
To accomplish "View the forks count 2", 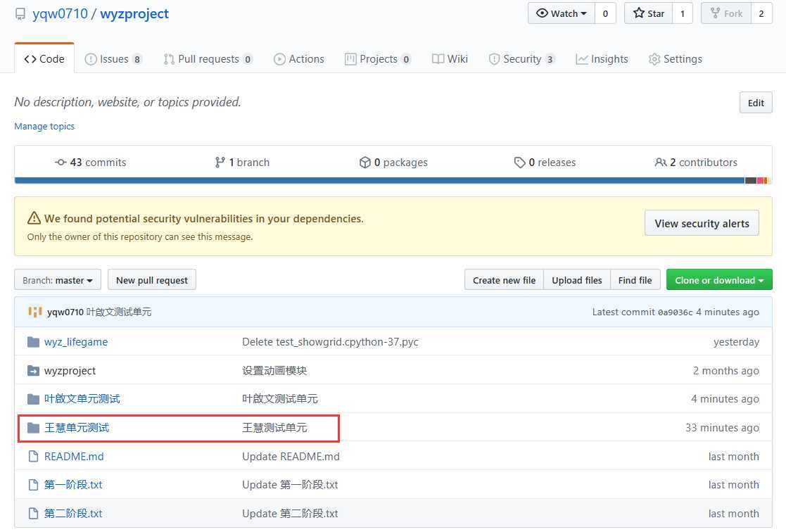I will (761, 13).
